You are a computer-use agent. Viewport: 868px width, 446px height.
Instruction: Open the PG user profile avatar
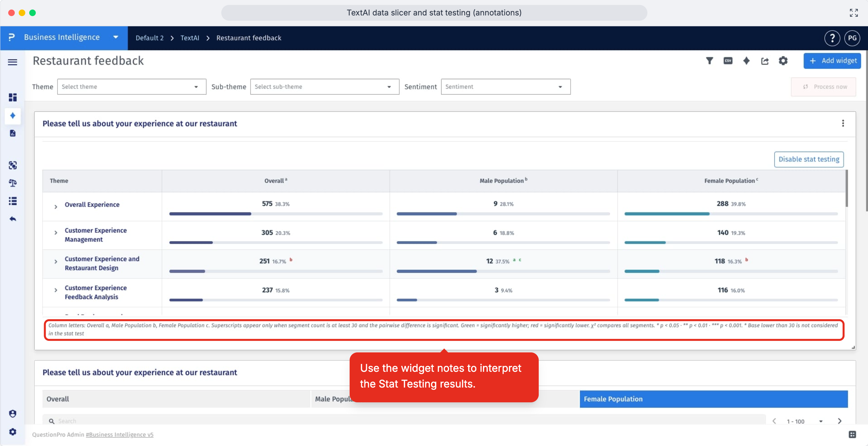pyautogui.click(x=852, y=38)
